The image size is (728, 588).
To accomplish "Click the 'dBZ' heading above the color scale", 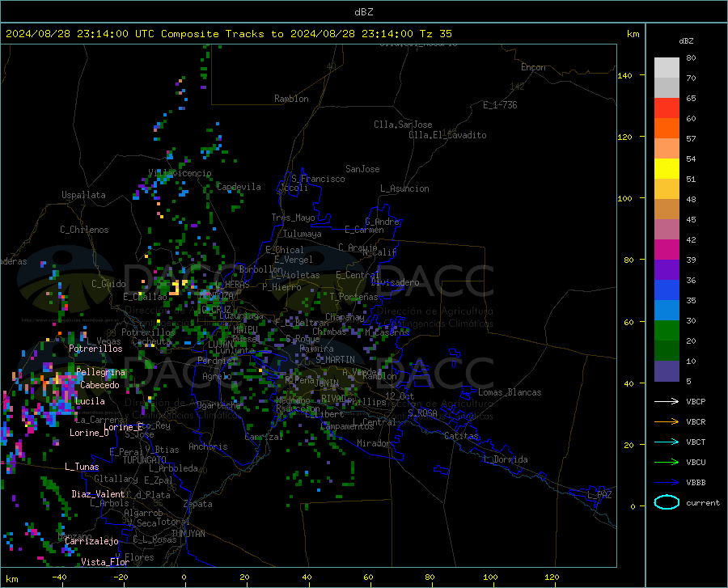I will point(686,40).
